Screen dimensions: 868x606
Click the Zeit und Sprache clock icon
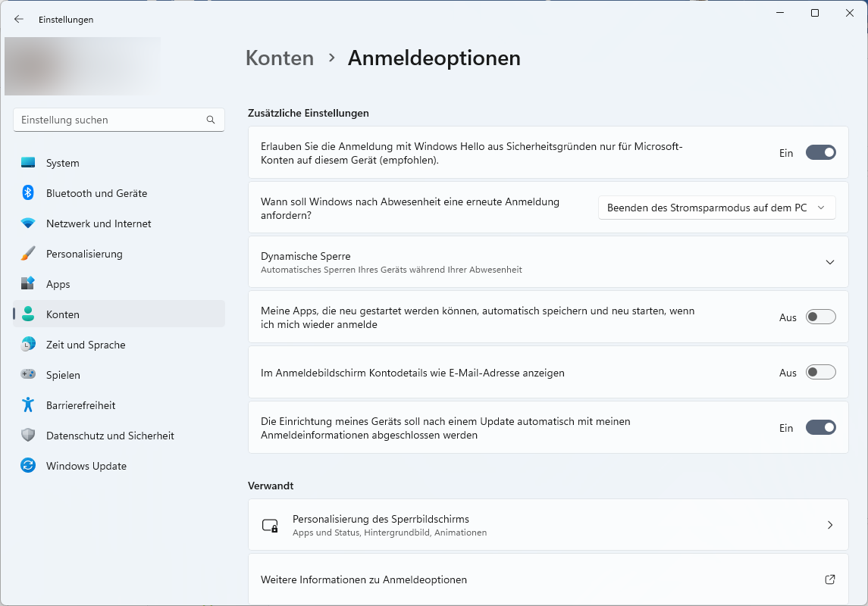28,344
